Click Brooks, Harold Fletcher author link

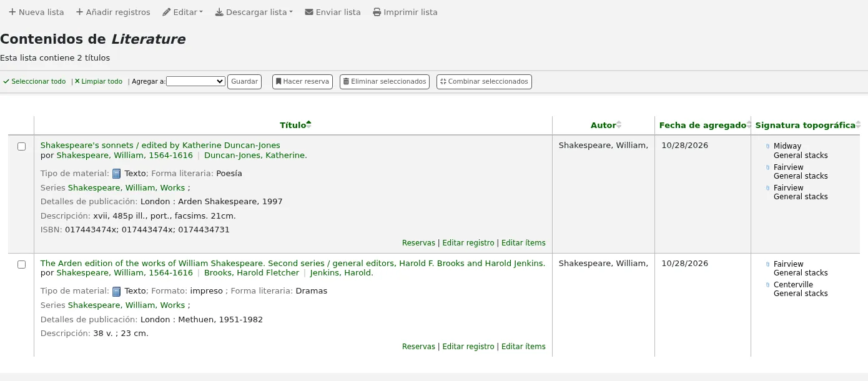[252, 273]
